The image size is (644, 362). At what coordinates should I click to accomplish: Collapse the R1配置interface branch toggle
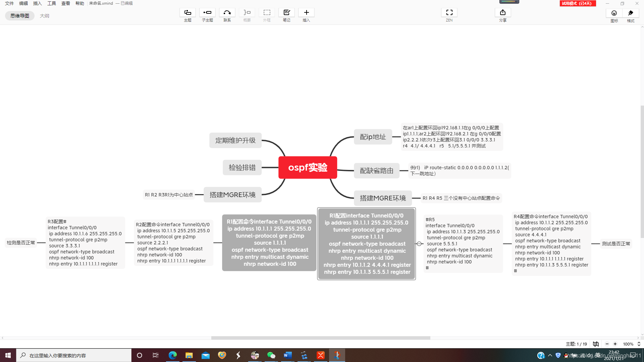pyautogui.click(x=419, y=244)
